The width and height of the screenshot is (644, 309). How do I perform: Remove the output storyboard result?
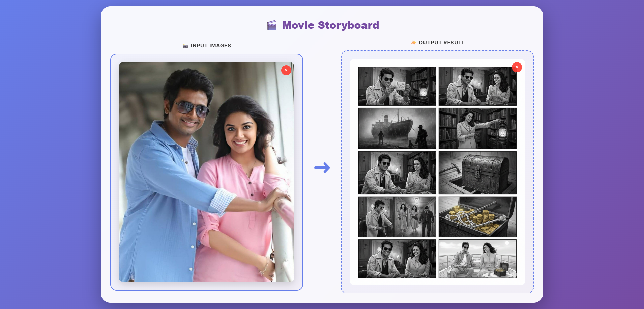click(517, 67)
